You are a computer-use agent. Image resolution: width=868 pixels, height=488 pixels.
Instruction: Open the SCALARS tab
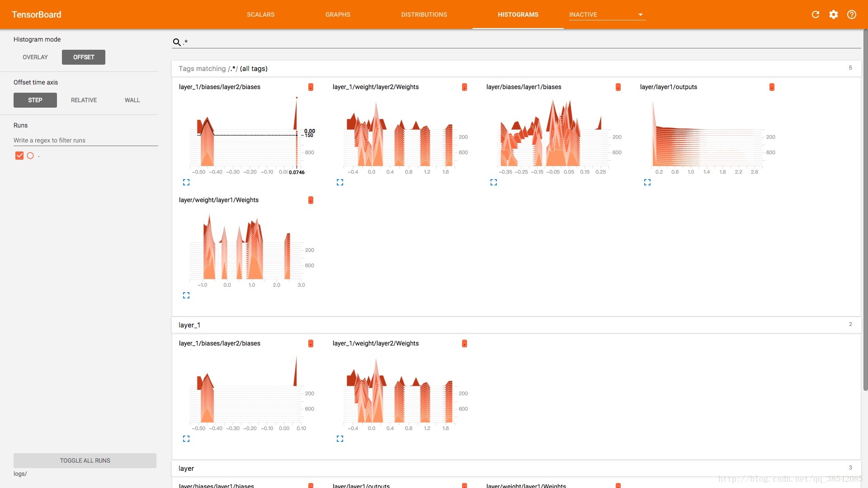260,14
